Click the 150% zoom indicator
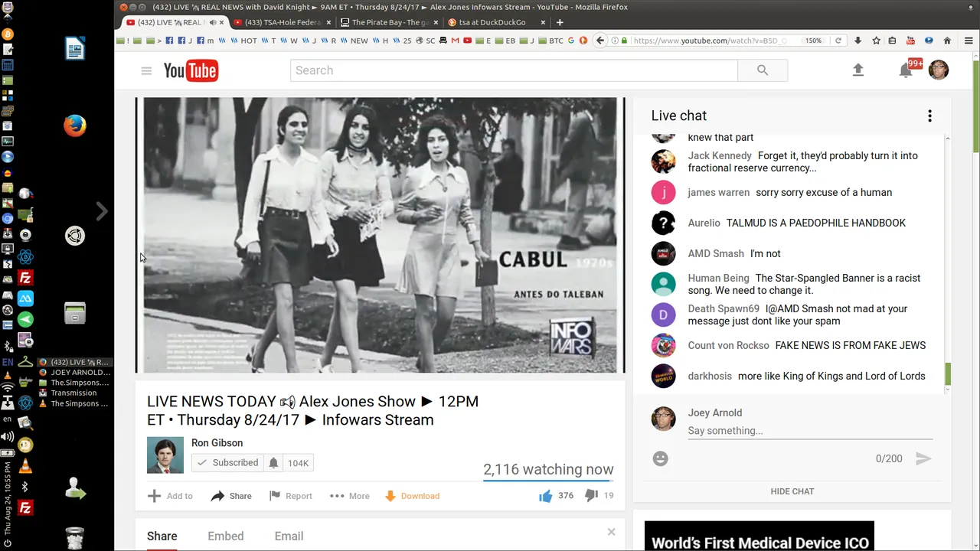The image size is (980, 551). [x=813, y=41]
